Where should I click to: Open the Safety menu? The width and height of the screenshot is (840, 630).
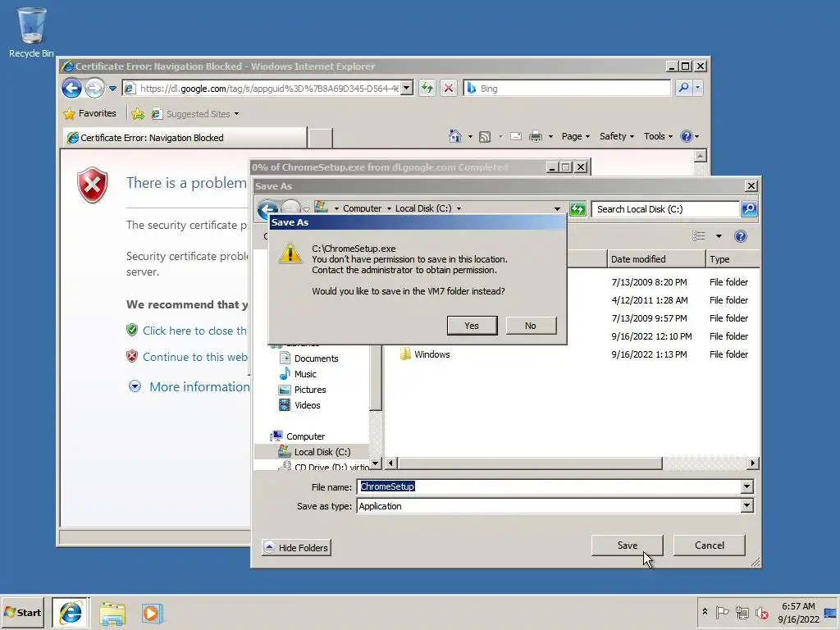(x=617, y=136)
